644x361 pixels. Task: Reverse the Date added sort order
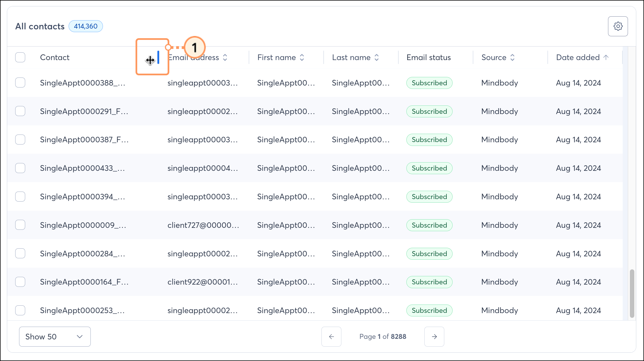coord(606,57)
